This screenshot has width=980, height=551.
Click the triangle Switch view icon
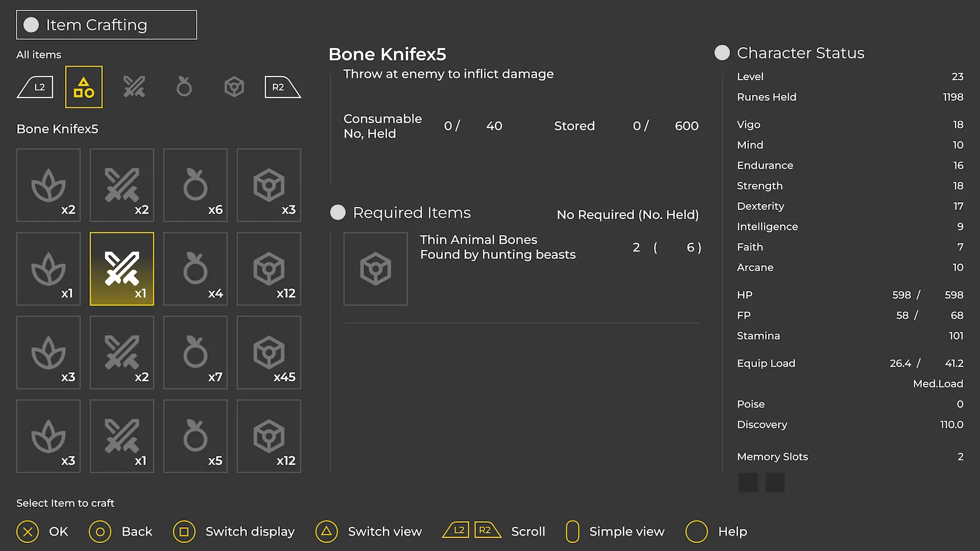[x=326, y=531]
